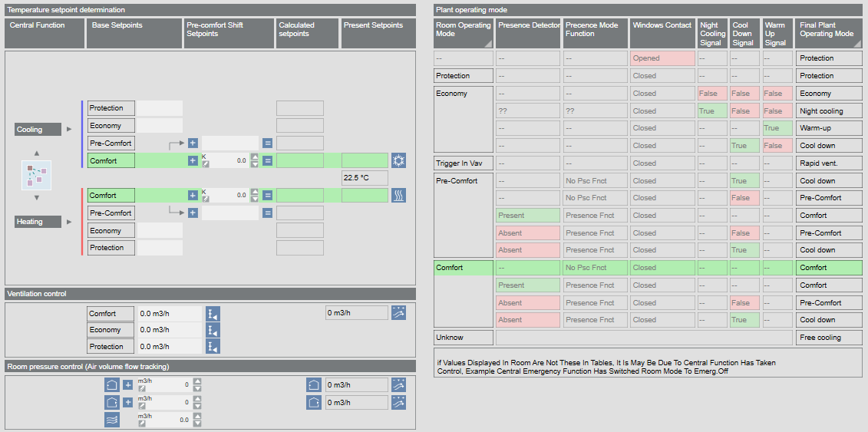This screenshot has width=868, height=432.
Task: Open the Room Operating Mode column dropdown
Action: [x=487, y=44]
